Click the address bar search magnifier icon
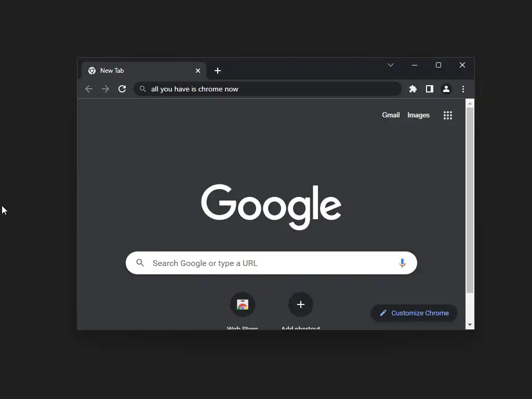Viewport: 532px width, 399px height. 143,89
